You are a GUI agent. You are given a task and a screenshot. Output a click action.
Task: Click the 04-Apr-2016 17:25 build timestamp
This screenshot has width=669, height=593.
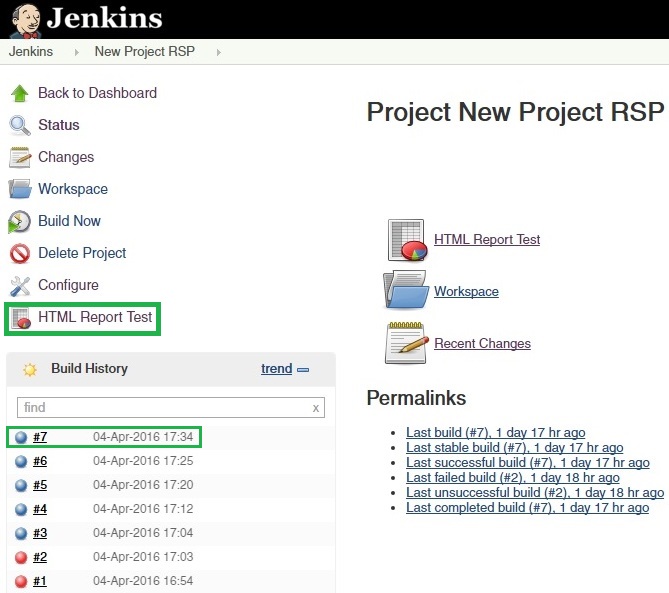point(143,461)
